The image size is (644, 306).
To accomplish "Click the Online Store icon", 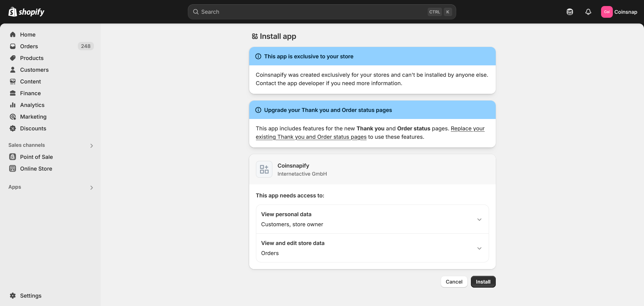I will (13, 169).
